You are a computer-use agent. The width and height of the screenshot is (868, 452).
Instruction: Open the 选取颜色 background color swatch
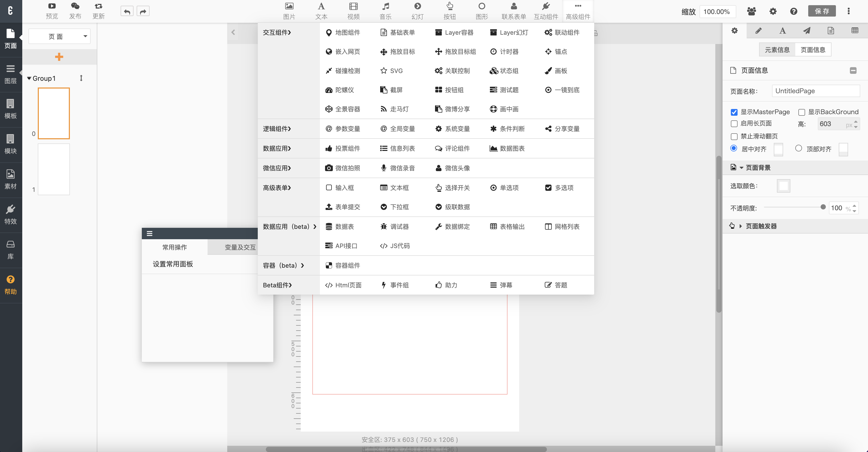[x=783, y=186]
